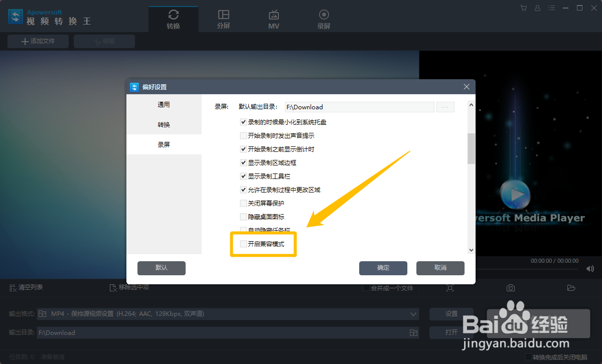This screenshot has width=602, height=364.
Task: Enable 开启兼容模式 checkbox
Action: [243, 244]
